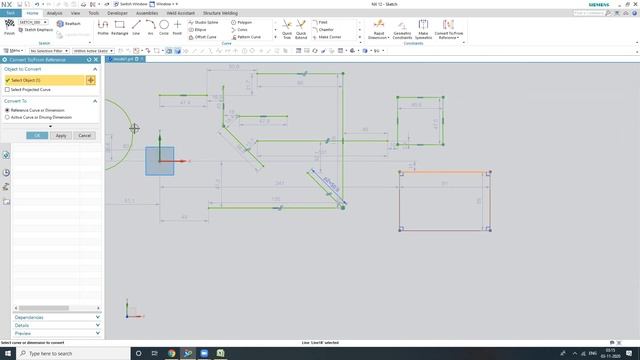Switch to the Analysis tab
Image resolution: width=640 pixels, height=360 pixels.
[x=54, y=13]
